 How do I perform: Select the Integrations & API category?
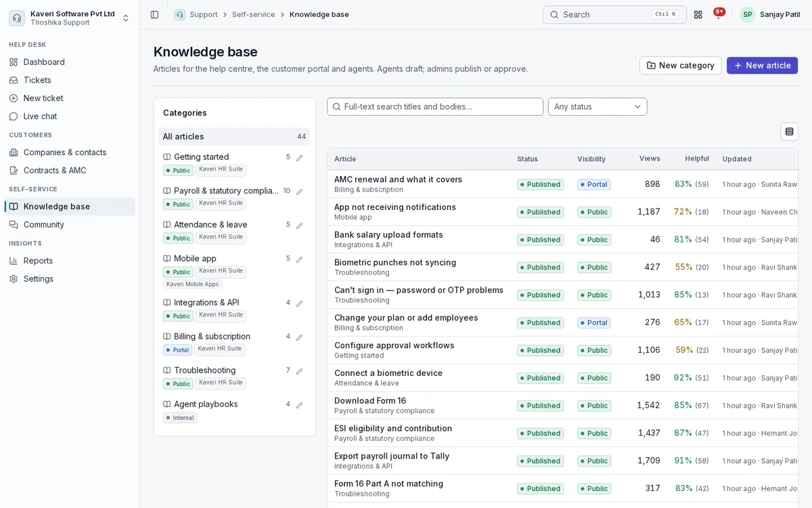pyautogui.click(x=206, y=302)
